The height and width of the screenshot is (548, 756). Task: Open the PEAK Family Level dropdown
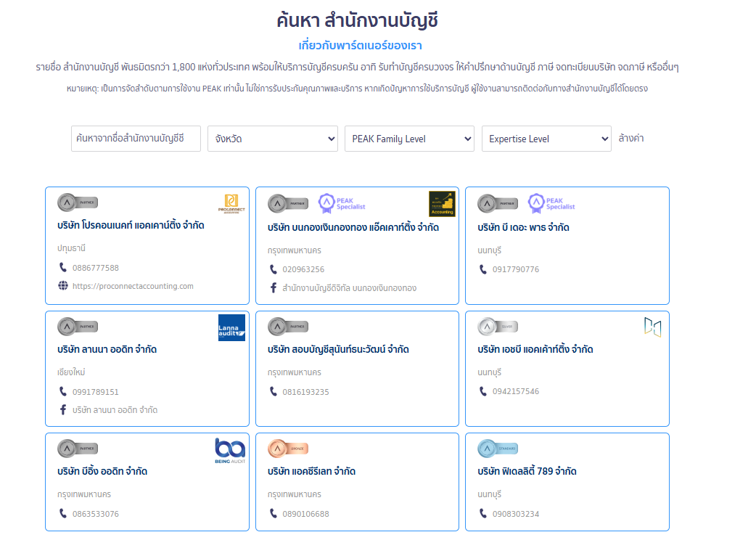click(x=409, y=138)
